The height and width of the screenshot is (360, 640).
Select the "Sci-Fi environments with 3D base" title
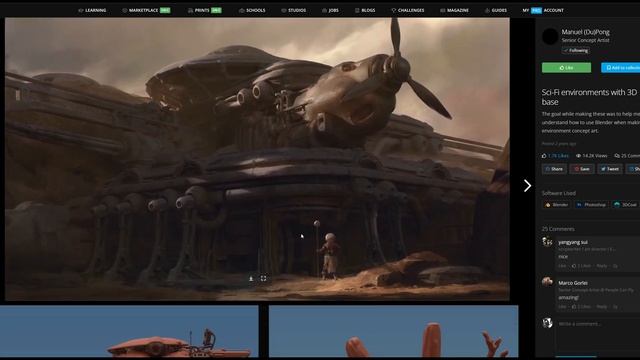589,97
